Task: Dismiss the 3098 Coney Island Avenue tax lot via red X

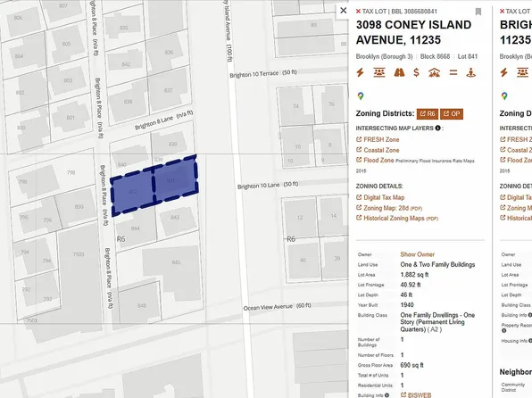Action: [x=358, y=12]
